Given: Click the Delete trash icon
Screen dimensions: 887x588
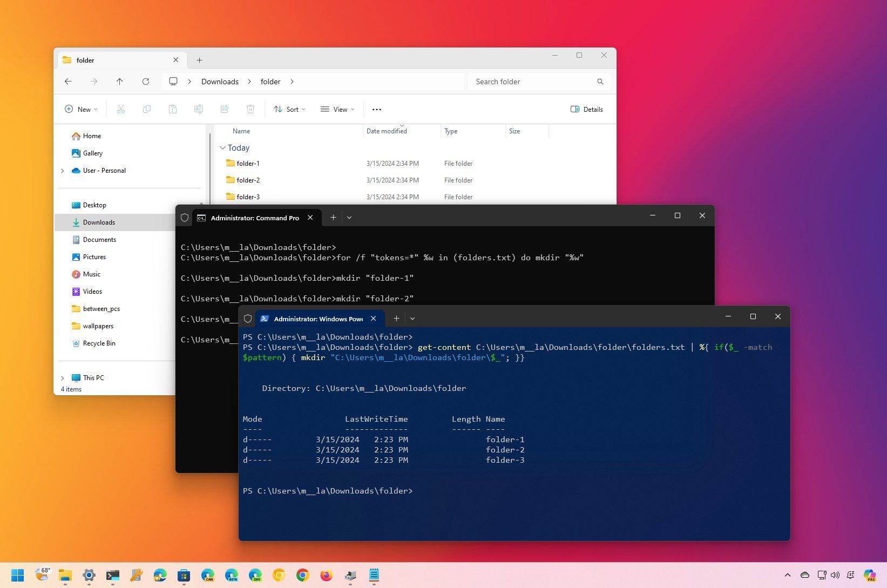Looking at the screenshot, I should point(250,109).
